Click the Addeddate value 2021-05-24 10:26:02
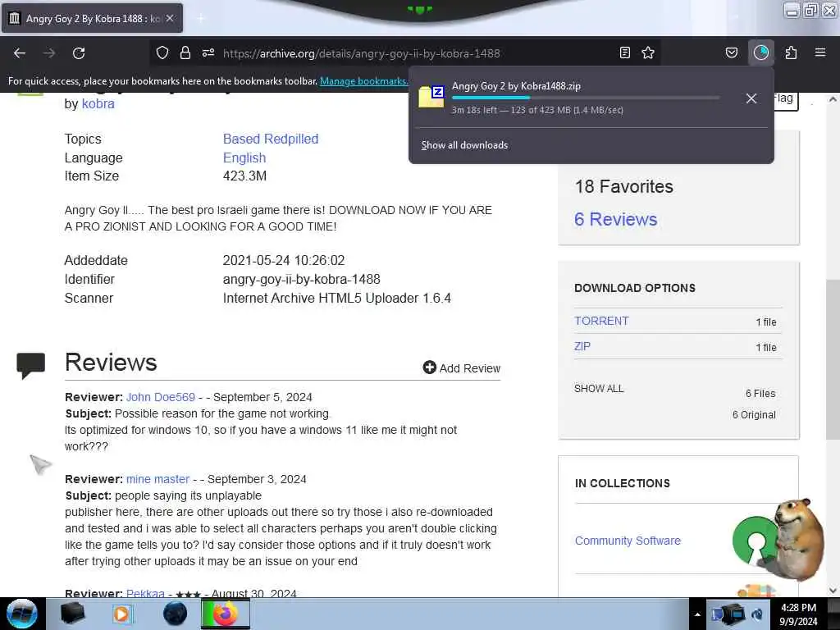This screenshot has height=630, width=840. tap(283, 260)
